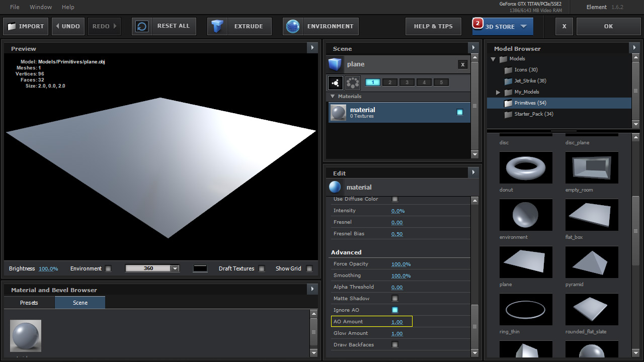This screenshot has width=644, height=362.
Task: Open the Environment globe icon
Action: 293,26
